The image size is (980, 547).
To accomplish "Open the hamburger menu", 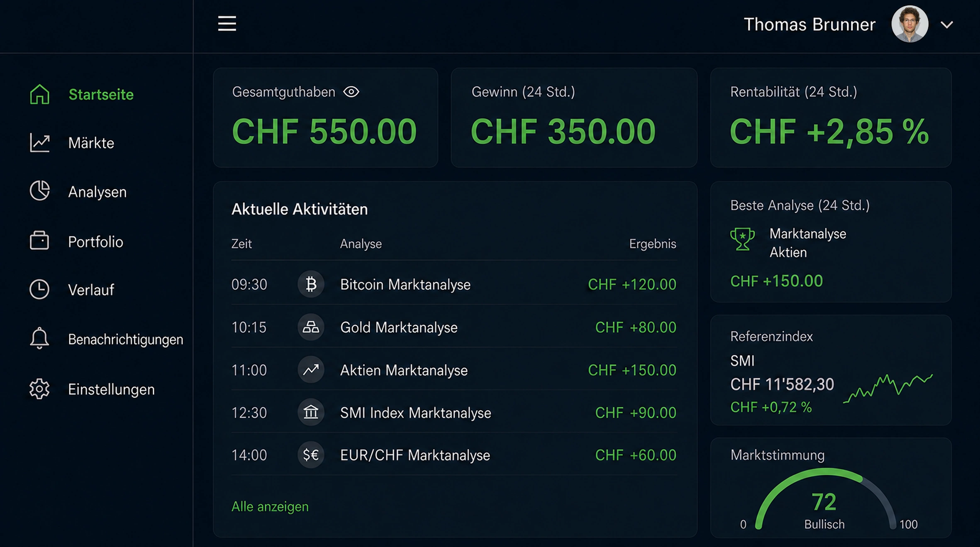I will point(227,24).
